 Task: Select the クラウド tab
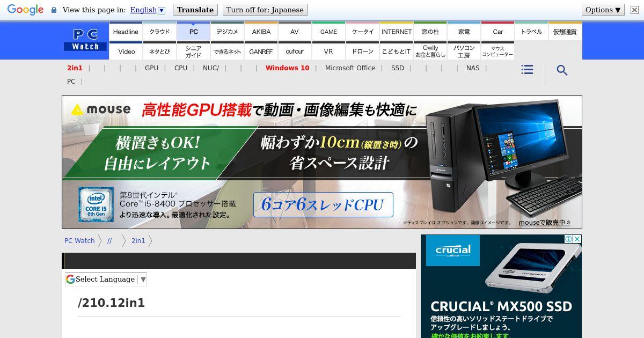(159, 32)
